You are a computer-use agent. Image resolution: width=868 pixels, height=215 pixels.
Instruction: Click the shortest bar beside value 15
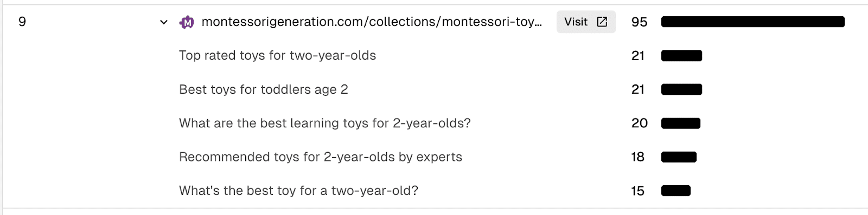[x=676, y=191]
